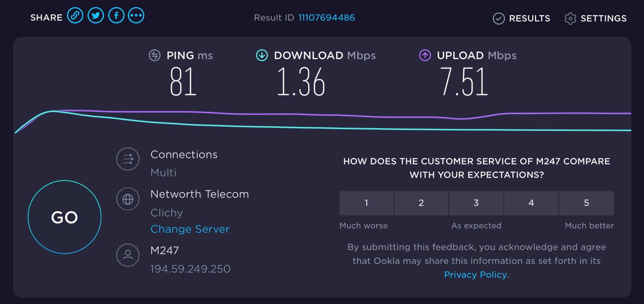Share the result on Facebook
The image size is (644, 304).
(x=116, y=15)
